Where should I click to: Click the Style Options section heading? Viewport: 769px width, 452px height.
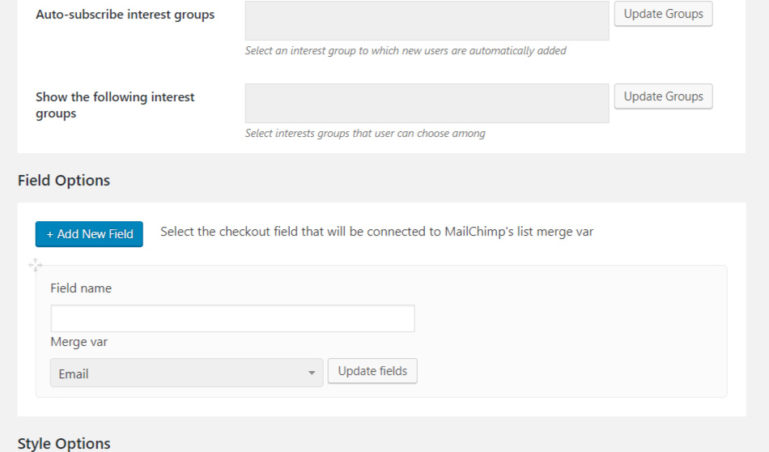(x=64, y=443)
